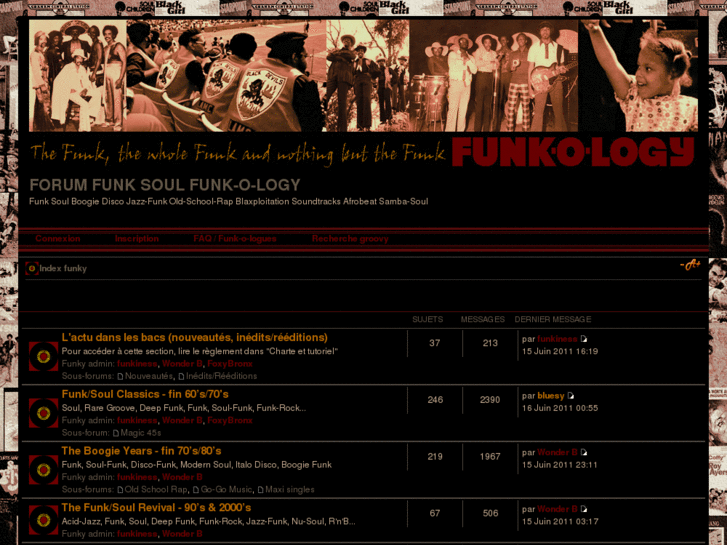Click the page icon before Inédits/Rééditions
This screenshot has width=727, height=545.
click(x=181, y=376)
